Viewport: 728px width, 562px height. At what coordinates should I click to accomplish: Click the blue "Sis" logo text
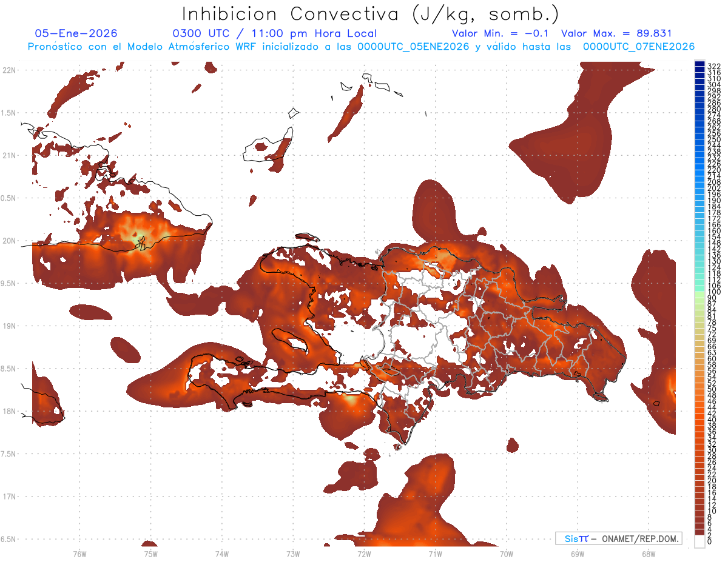[x=572, y=538]
